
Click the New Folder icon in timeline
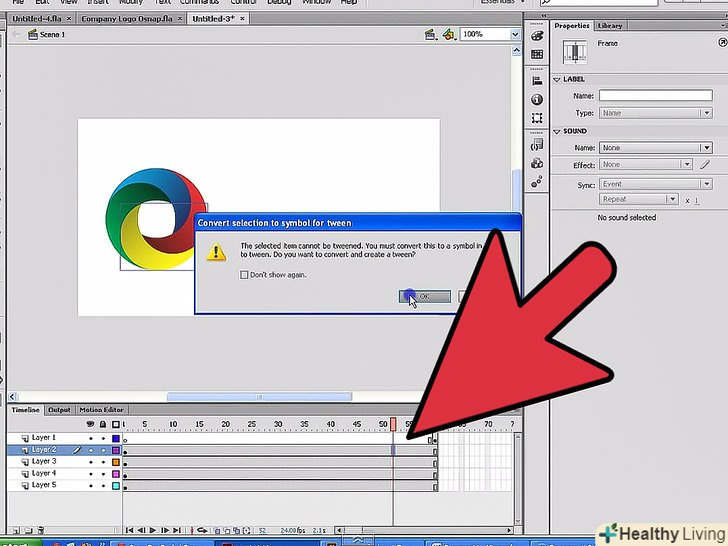[x=28, y=530]
